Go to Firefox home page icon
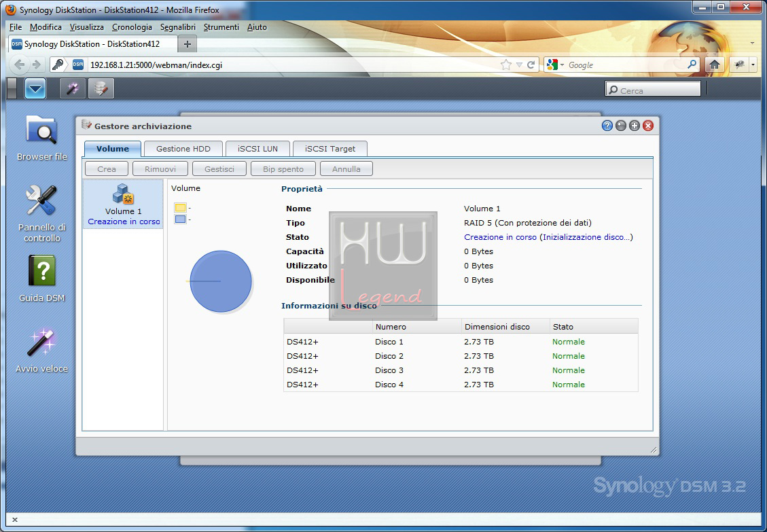This screenshot has height=532, width=767. [x=714, y=65]
